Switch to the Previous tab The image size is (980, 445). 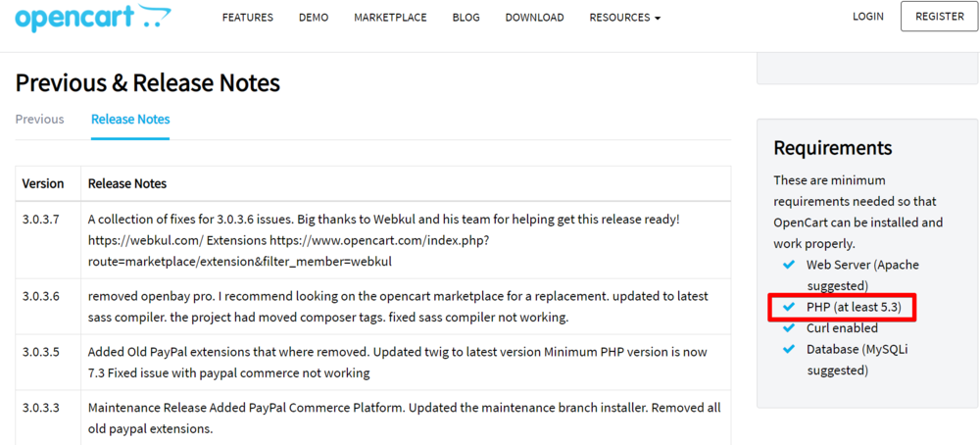[39, 120]
